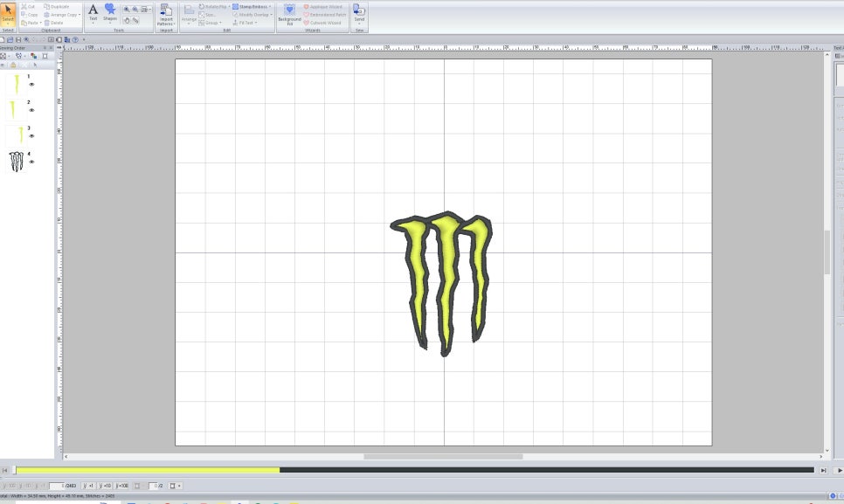Click the Monster claw embroidery design on canvas

pos(441,284)
